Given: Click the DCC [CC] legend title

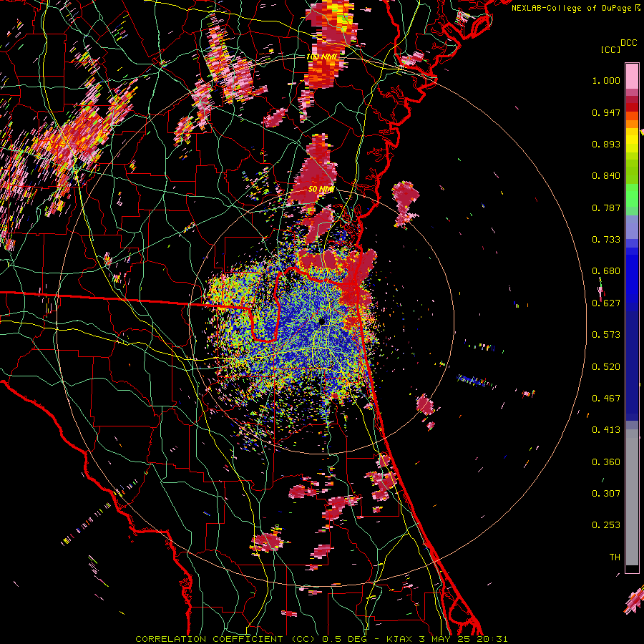Looking at the screenshot, I should point(618,46).
